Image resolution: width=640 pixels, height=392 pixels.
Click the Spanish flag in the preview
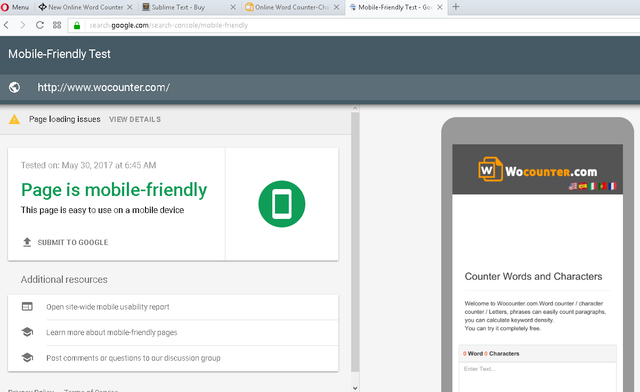coord(583,186)
